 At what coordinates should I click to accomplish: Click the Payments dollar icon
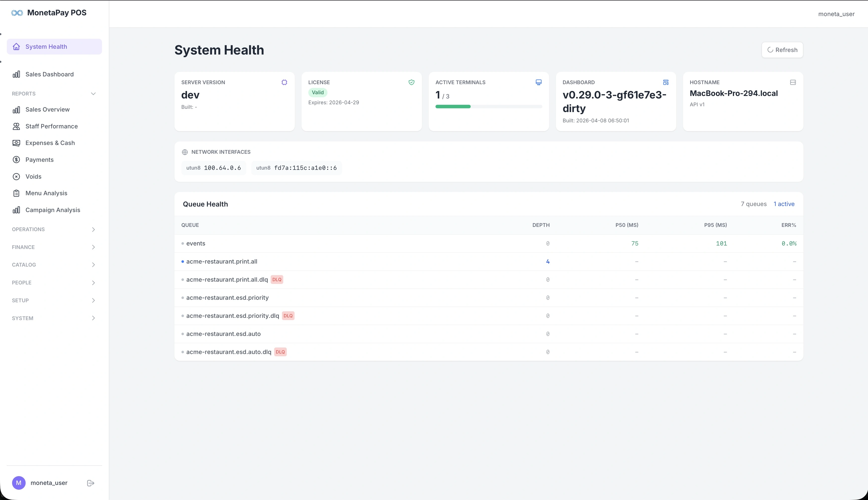click(x=16, y=160)
